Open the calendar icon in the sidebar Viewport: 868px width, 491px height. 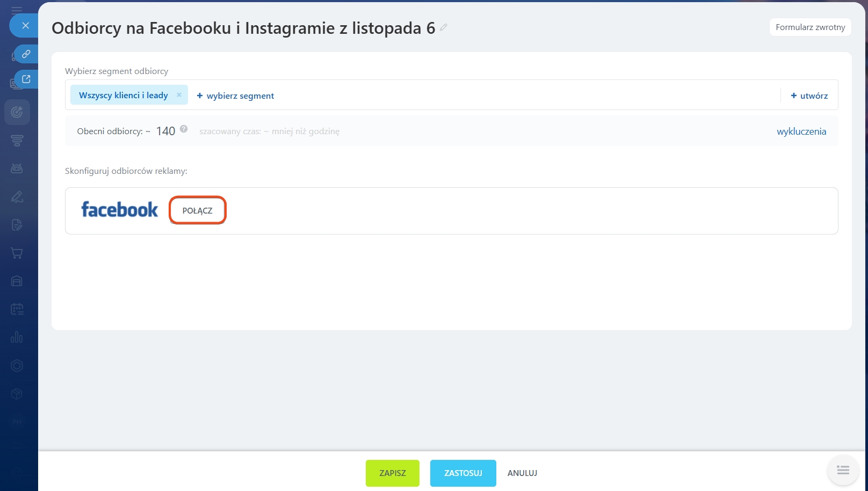pyautogui.click(x=17, y=310)
